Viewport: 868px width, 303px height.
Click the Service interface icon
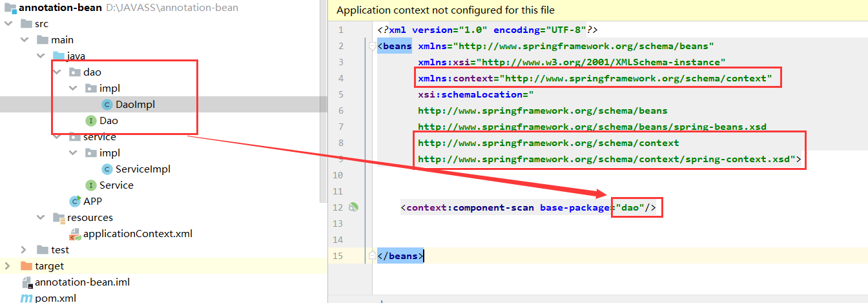[91, 185]
